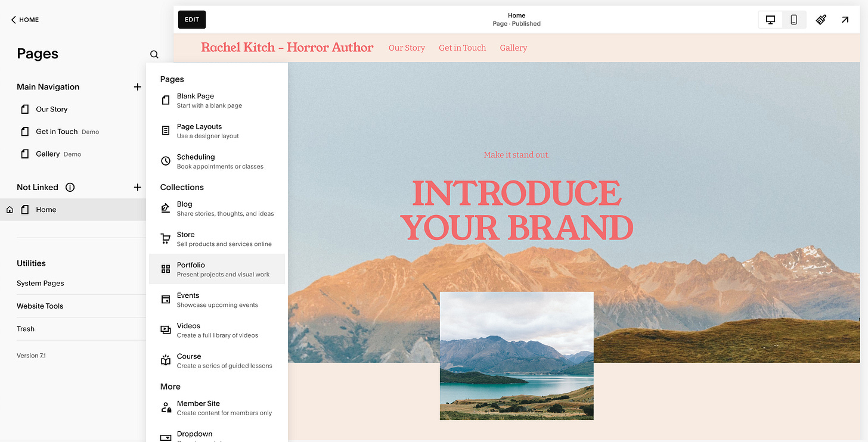Choose the Blank Page option
This screenshot has height=442, width=868.
(x=217, y=100)
